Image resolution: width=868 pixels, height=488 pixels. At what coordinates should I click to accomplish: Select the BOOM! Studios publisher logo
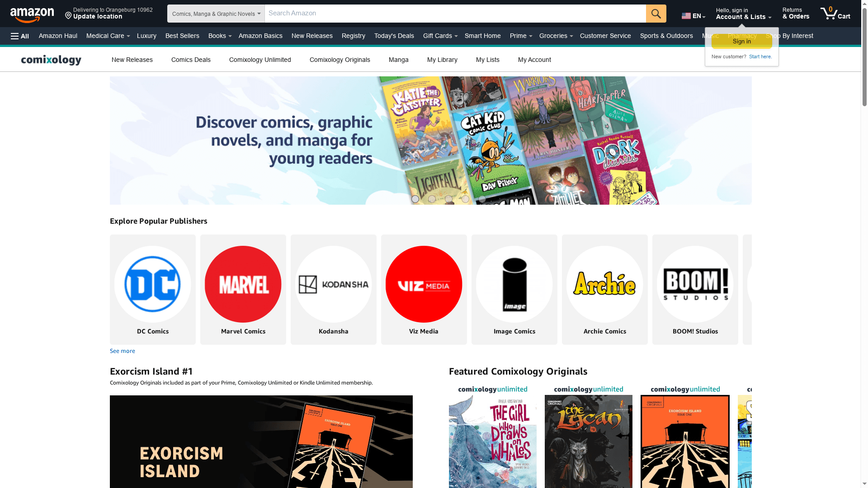tap(695, 284)
